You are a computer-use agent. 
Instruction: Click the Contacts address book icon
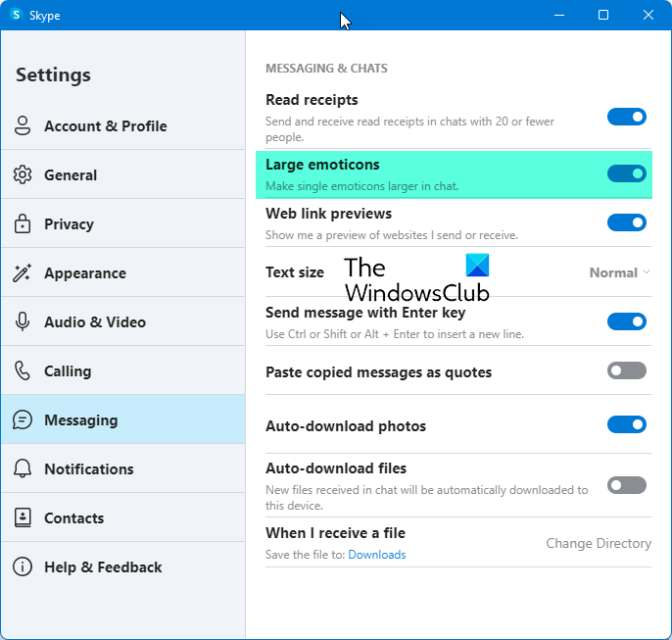(x=23, y=517)
